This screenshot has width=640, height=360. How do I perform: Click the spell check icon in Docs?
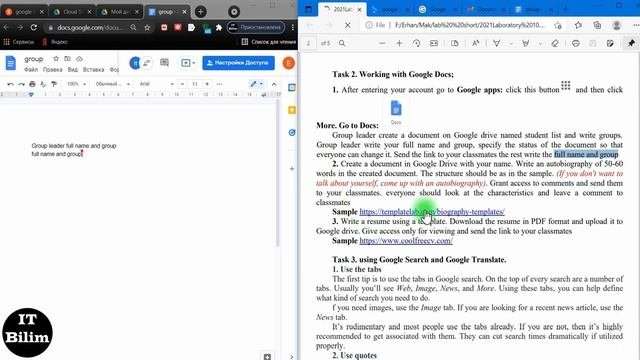(43, 84)
